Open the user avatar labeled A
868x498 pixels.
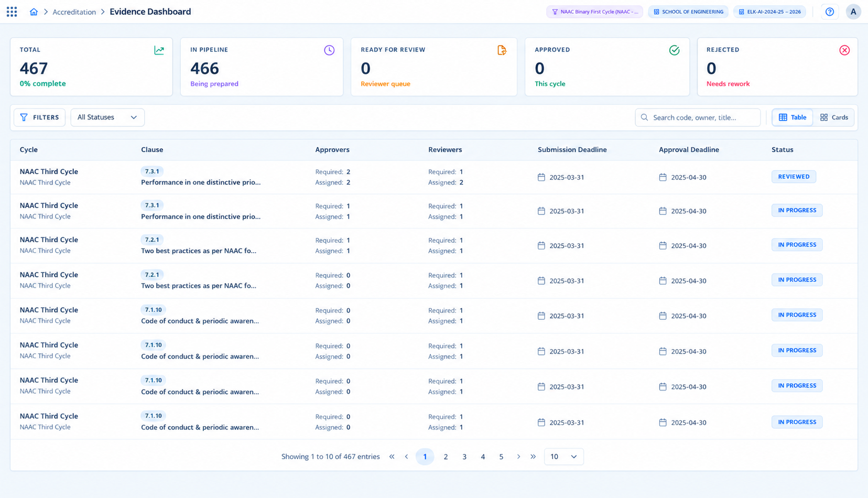[853, 12]
